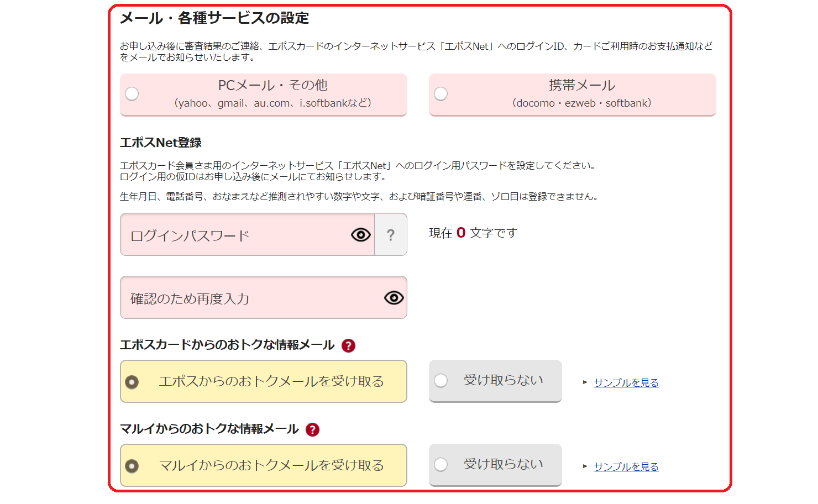
Task: Click the エポスNet登録 section heading
Action: click(x=161, y=143)
